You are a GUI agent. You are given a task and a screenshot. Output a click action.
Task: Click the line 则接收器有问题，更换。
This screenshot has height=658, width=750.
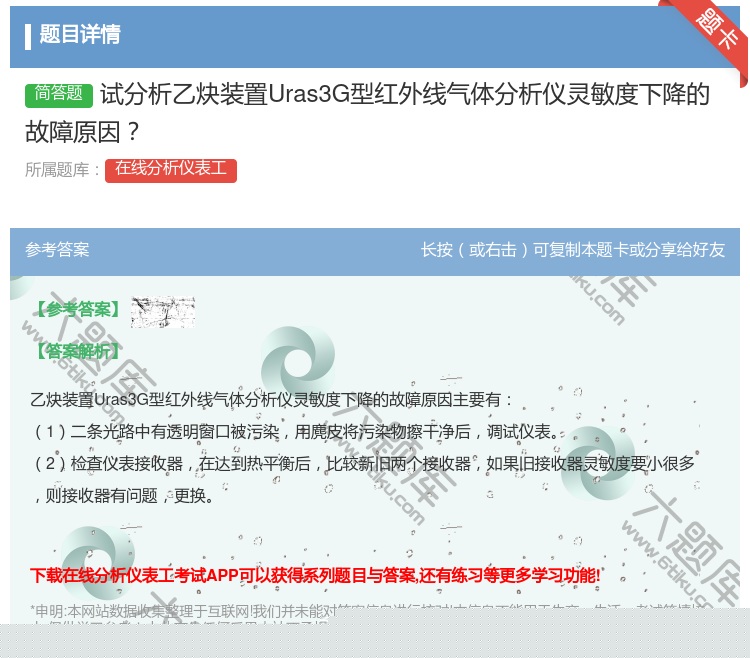click(125, 495)
